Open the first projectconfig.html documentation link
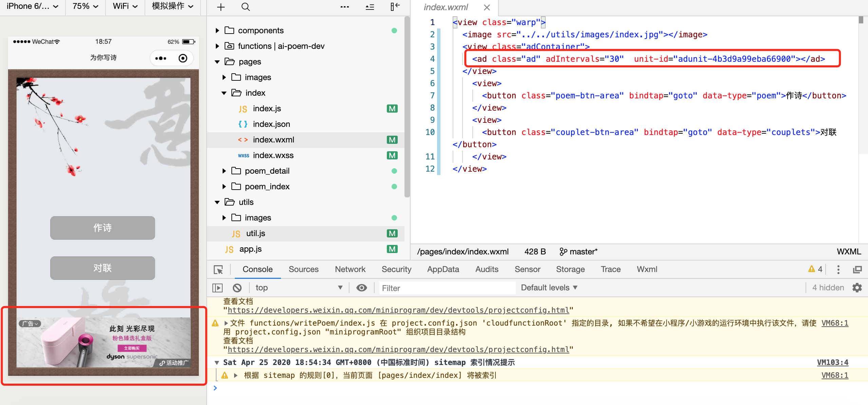Screen dimensions: 868x405 click(398, 310)
